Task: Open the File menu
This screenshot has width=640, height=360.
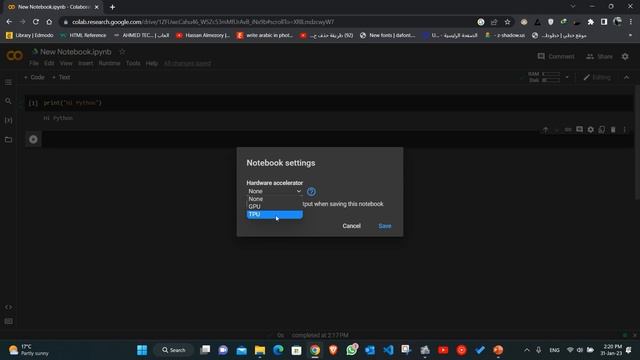Action: click(34, 63)
